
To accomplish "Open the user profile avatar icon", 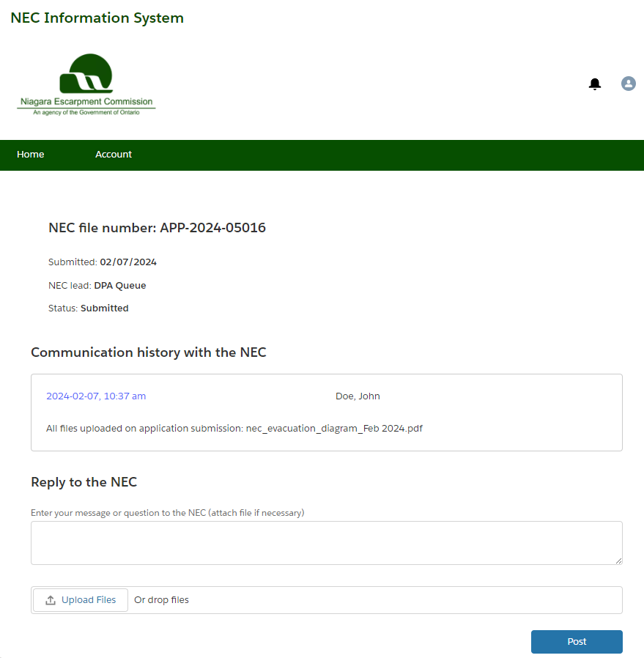I will tap(628, 84).
